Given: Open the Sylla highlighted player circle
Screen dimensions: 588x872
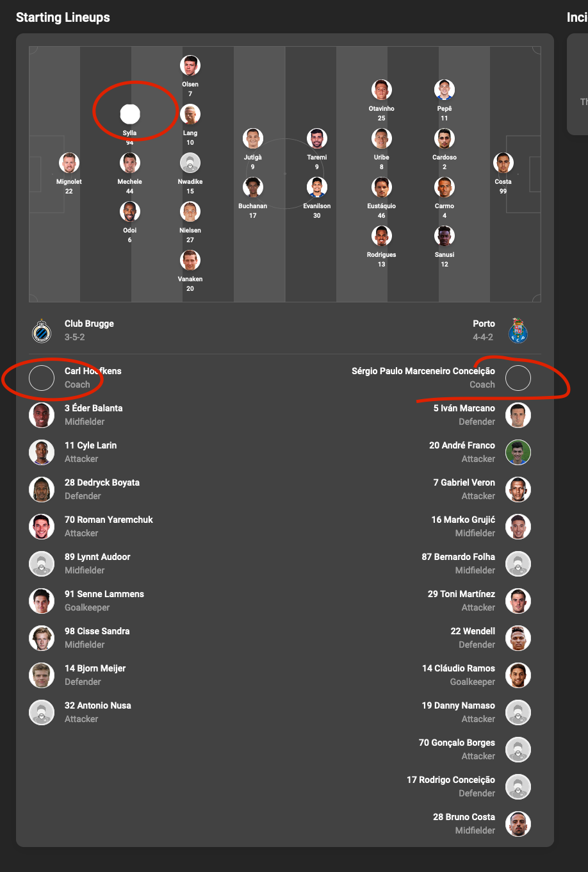Looking at the screenshot, I should click(130, 114).
